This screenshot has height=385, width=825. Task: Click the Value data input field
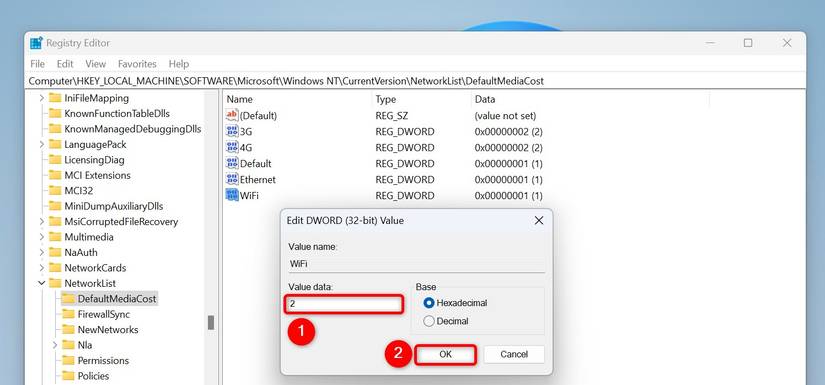click(x=344, y=304)
